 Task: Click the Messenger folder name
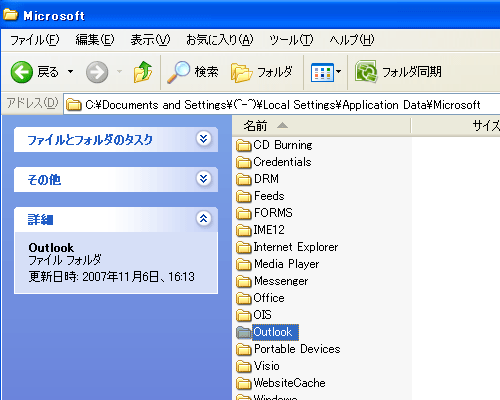tap(281, 281)
